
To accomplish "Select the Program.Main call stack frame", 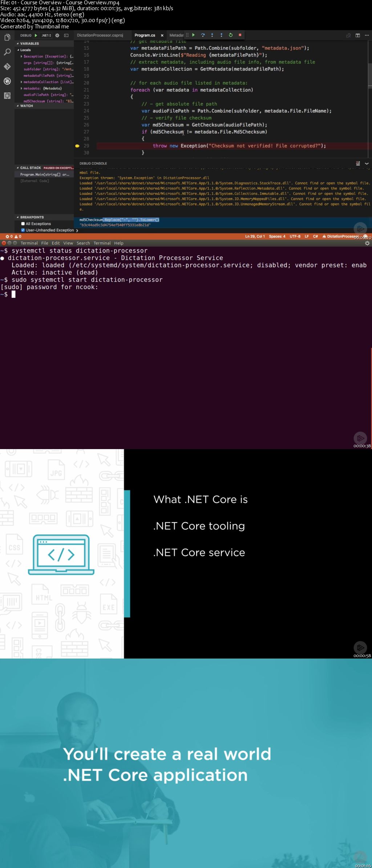I will [44, 175].
